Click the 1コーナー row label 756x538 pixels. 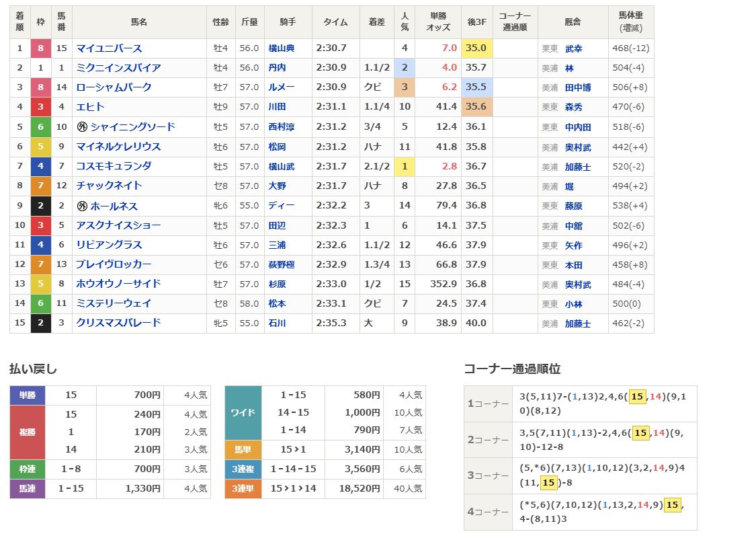[x=488, y=403]
